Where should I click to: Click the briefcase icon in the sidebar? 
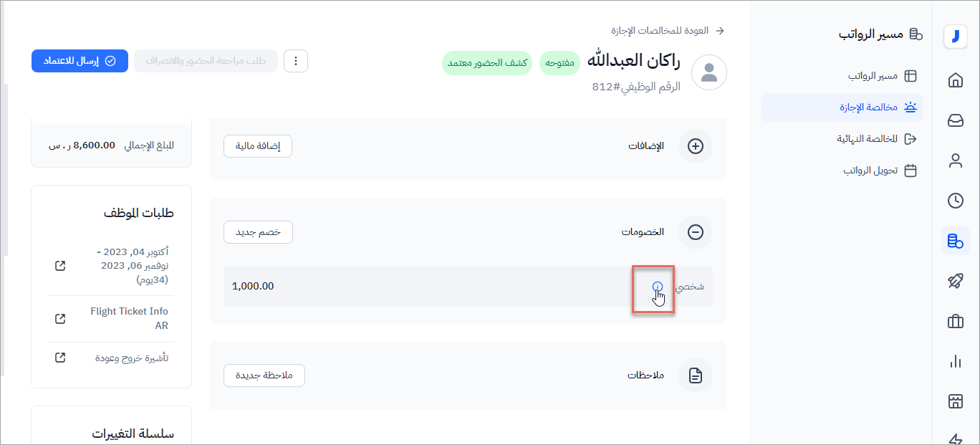tap(955, 322)
